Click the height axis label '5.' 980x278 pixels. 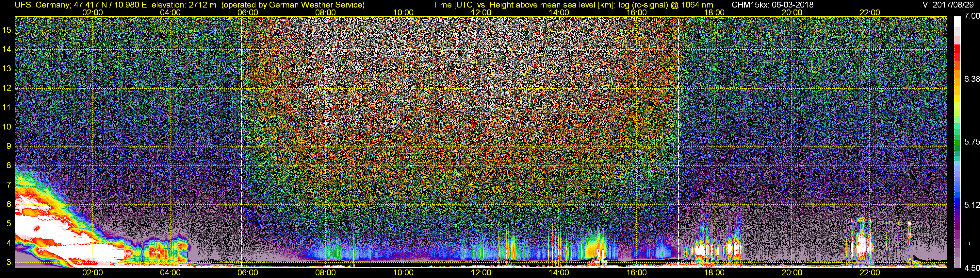tap(9, 223)
